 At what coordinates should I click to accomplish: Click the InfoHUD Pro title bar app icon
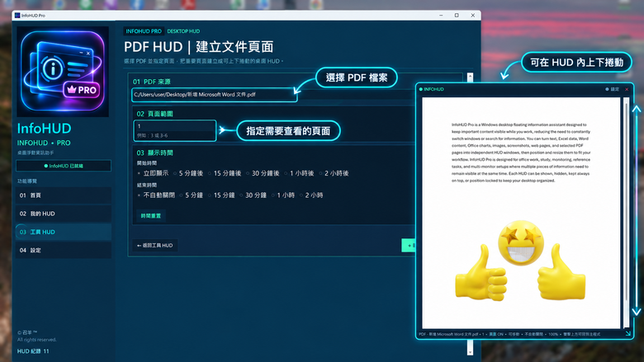(x=17, y=15)
